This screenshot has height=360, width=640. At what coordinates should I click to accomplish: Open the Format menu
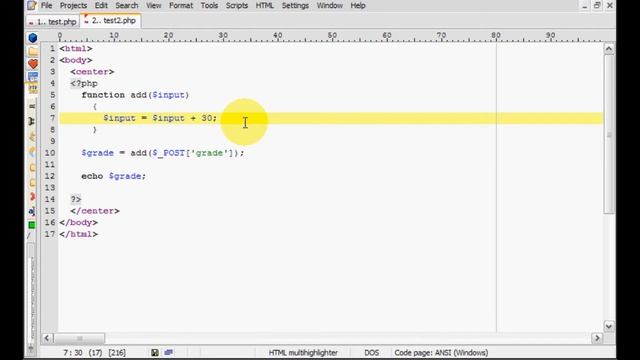coord(181,6)
